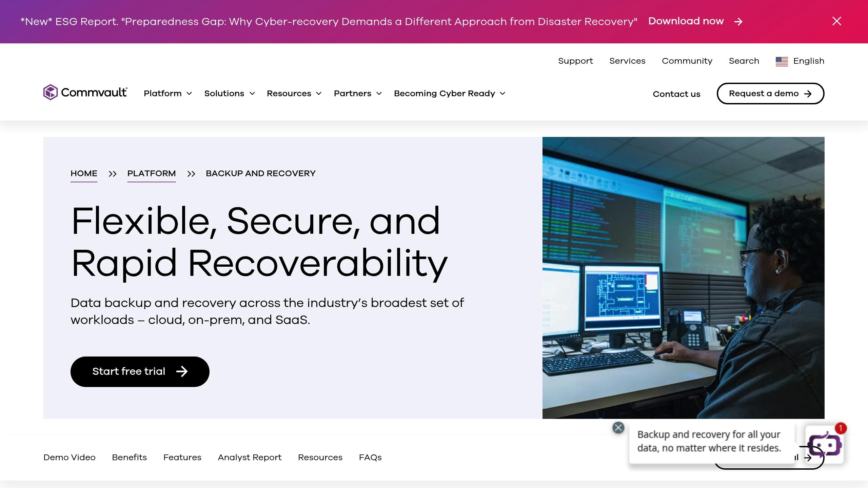
Task: Expand Becoming Cyber Ready dropdown
Action: pyautogui.click(x=502, y=94)
